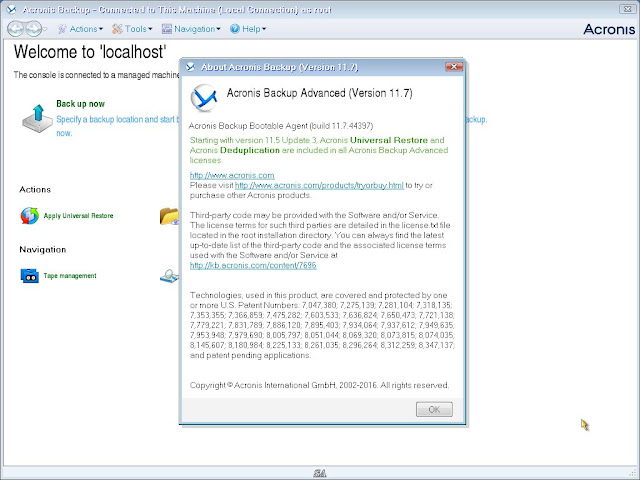This screenshot has height=480, width=640.
Task: Click the Tools wrench icon in toolbar
Action: [x=118, y=29]
